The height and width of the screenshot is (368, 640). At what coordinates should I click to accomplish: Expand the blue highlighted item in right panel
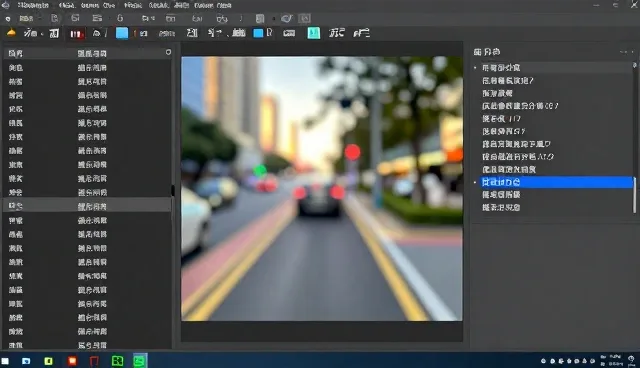[475, 182]
